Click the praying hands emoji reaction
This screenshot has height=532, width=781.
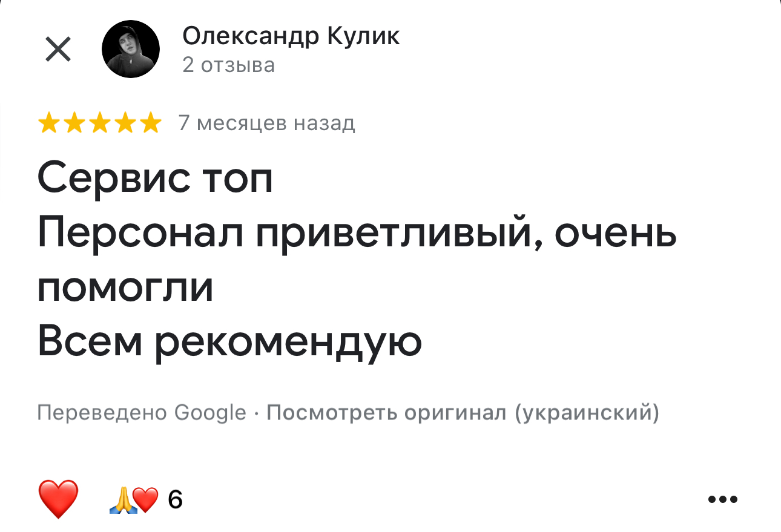[122, 501]
